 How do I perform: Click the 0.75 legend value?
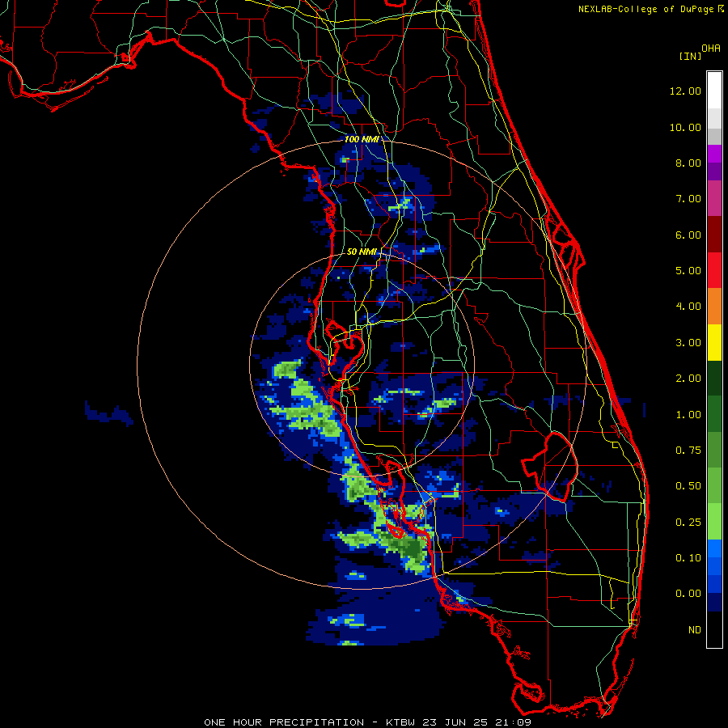coord(688,451)
